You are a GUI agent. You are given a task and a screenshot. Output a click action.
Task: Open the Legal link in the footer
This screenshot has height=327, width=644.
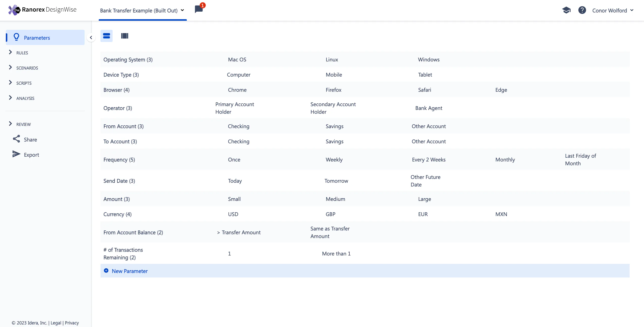pyautogui.click(x=56, y=323)
